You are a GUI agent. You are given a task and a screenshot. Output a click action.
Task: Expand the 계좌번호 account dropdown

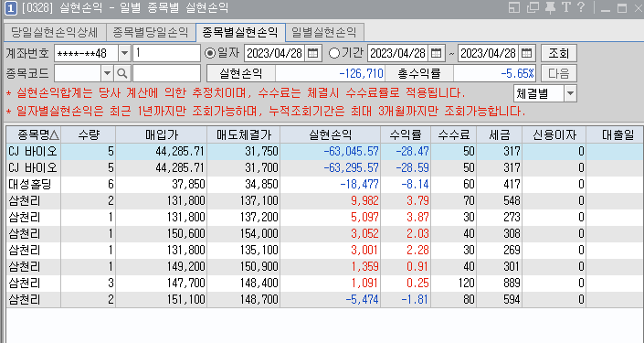tap(124, 53)
